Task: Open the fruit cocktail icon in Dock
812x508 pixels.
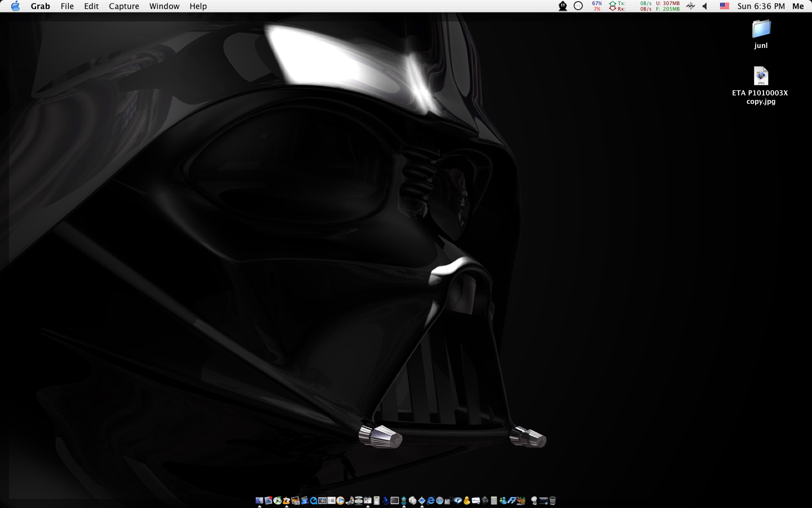Action: (x=520, y=501)
